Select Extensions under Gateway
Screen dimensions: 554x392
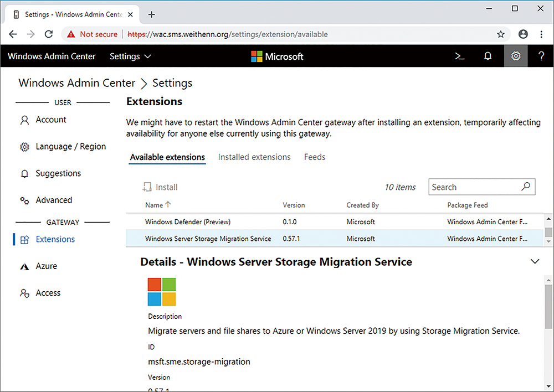(55, 239)
